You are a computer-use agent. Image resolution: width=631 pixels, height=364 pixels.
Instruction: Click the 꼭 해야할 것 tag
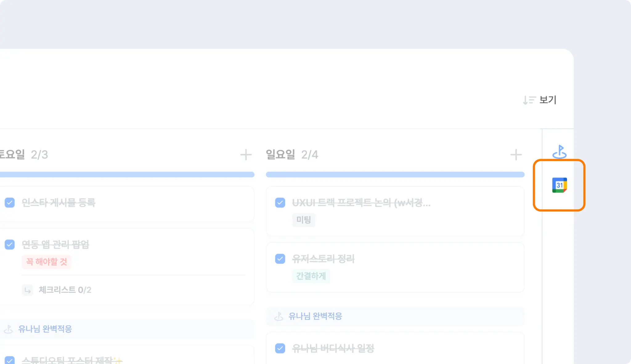pos(47,262)
